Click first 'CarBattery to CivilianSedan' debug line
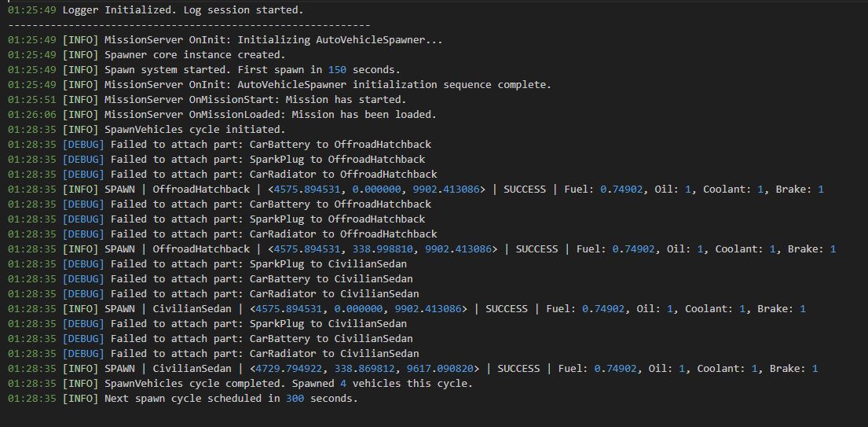 click(211, 279)
